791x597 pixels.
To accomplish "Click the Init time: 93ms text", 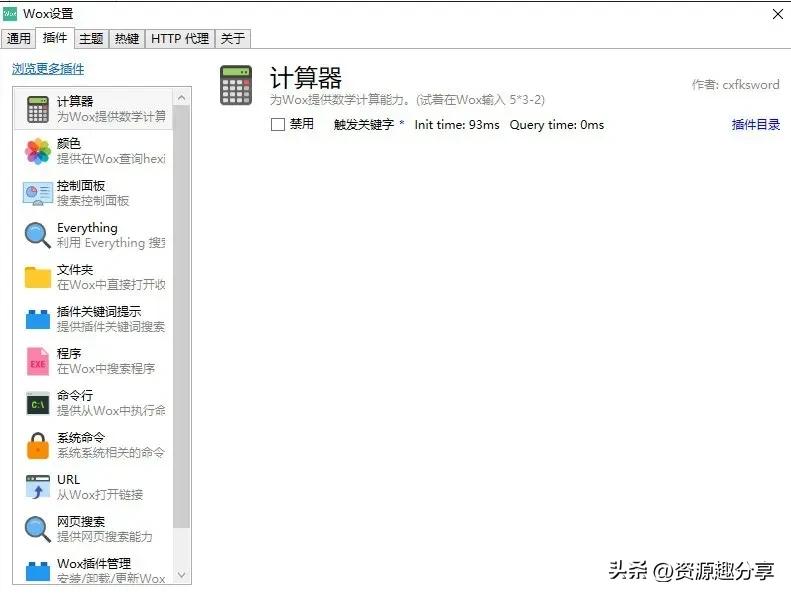I will [457, 125].
